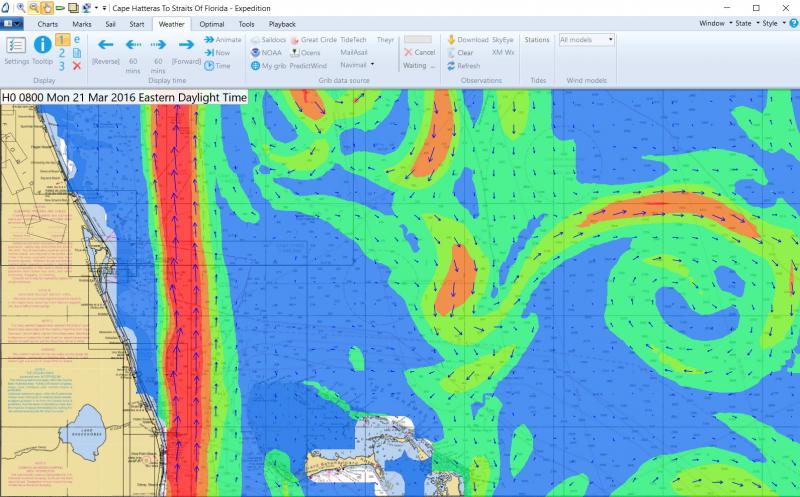Screen dimensions: 800x497
Task: Step display time fully forward with Forward
Action: (186, 49)
